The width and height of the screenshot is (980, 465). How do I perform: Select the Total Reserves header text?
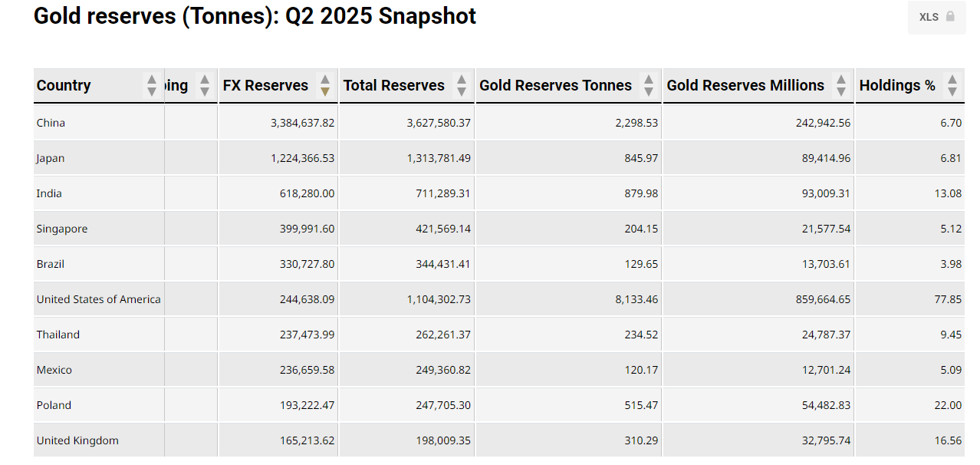(x=393, y=85)
